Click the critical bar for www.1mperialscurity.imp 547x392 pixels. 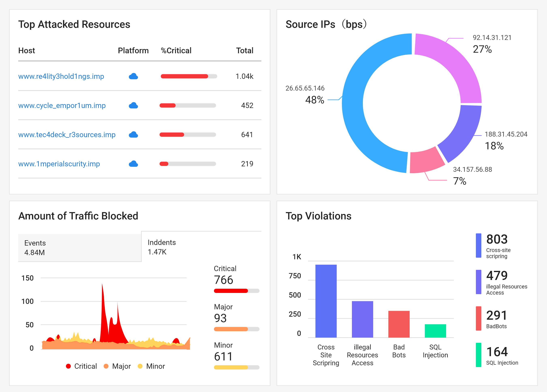point(188,164)
